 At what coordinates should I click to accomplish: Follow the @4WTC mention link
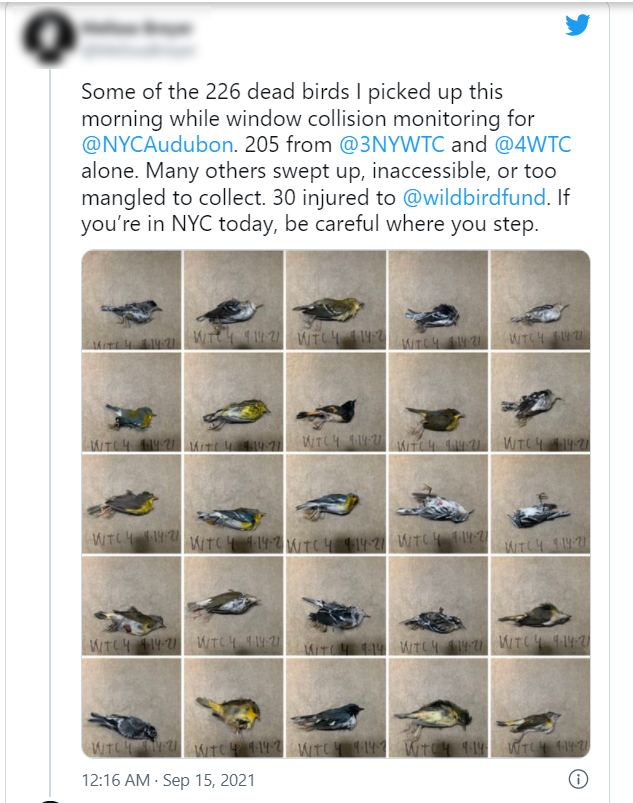click(x=533, y=145)
